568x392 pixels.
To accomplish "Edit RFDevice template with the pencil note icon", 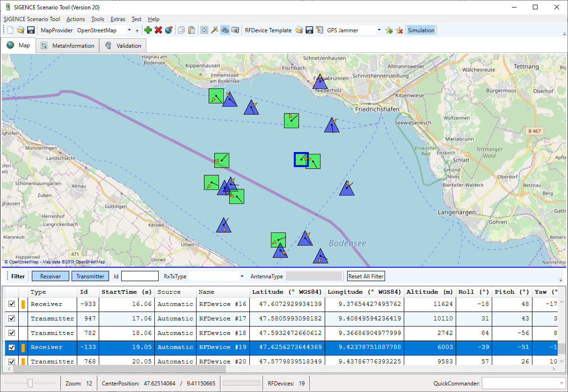I will point(319,30).
